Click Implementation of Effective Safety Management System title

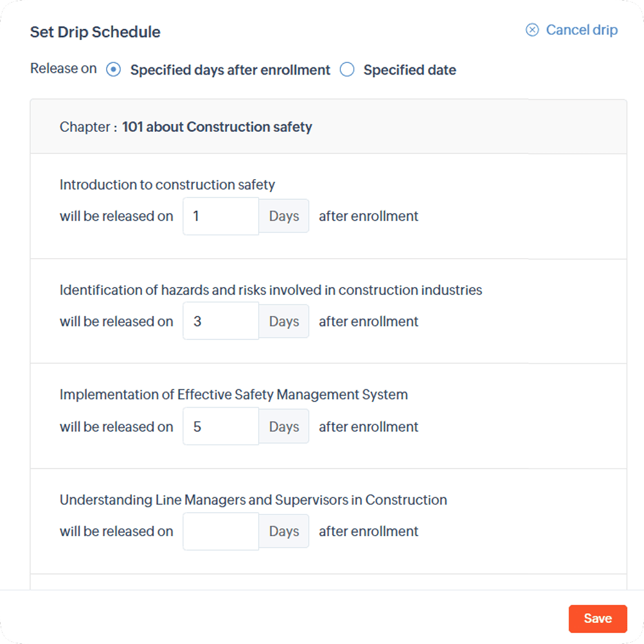pyautogui.click(x=234, y=395)
